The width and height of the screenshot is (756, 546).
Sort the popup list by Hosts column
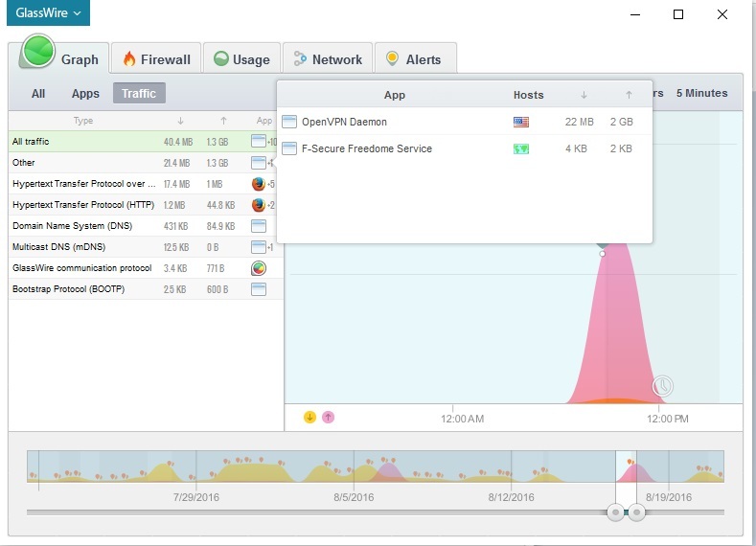point(528,95)
